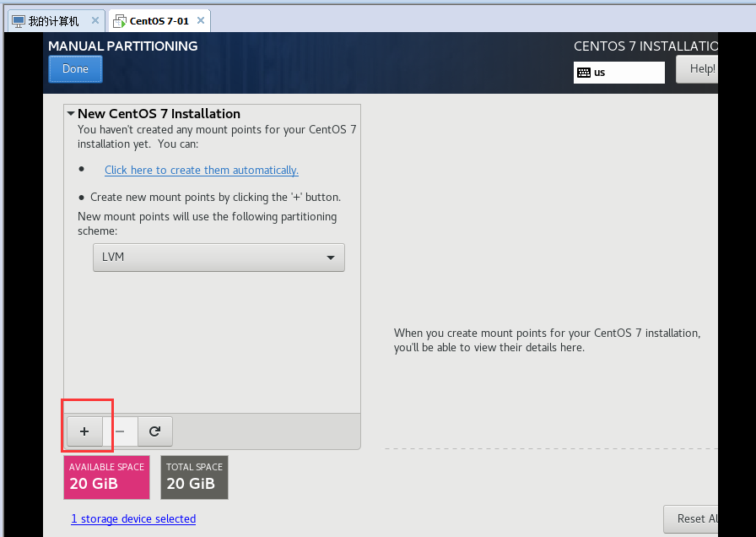Click the minus remove mount point button
The height and width of the screenshot is (537, 756).
120,431
